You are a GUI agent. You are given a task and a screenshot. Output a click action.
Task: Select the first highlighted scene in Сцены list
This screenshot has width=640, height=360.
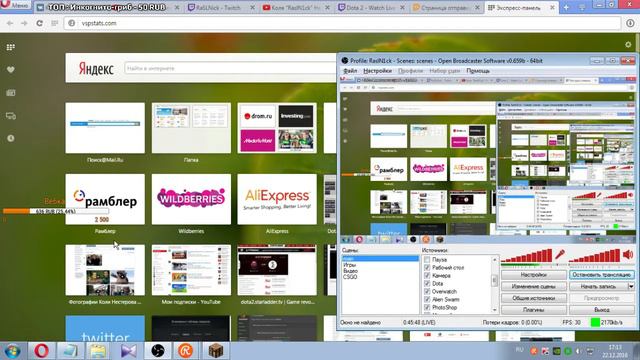pyautogui.click(x=380, y=259)
